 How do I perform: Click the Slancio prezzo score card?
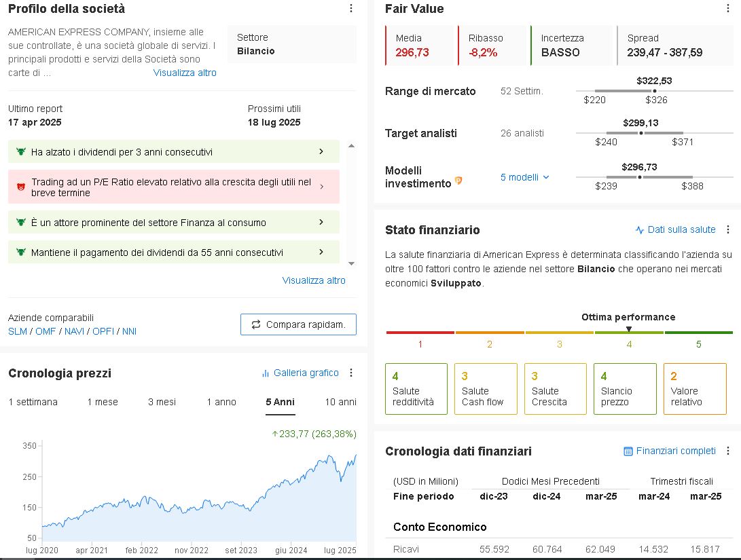pos(626,389)
